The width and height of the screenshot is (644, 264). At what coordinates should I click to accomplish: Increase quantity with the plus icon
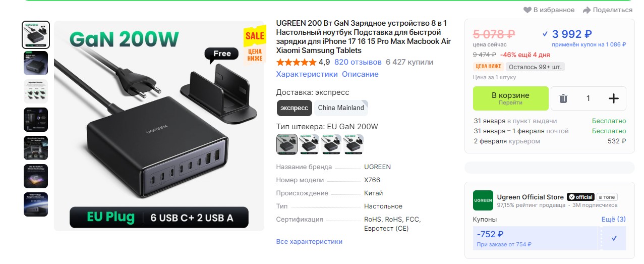tap(613, 98)
